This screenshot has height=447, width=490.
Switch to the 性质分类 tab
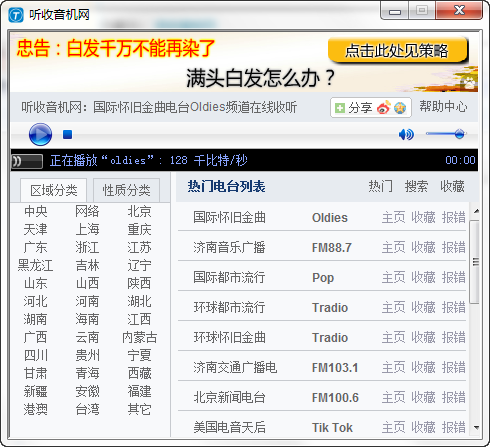click(126, 190)
